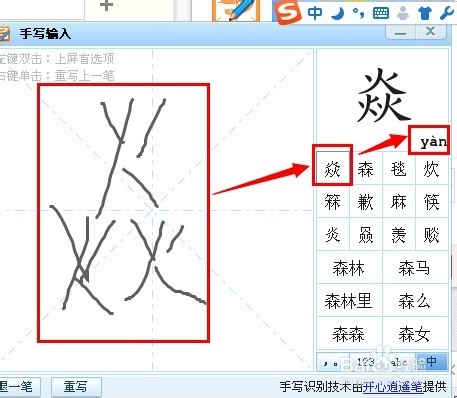The height and width of the screenshot is (398, 457).
Task: Select candidate character 炎
Action: coord(332,234)
